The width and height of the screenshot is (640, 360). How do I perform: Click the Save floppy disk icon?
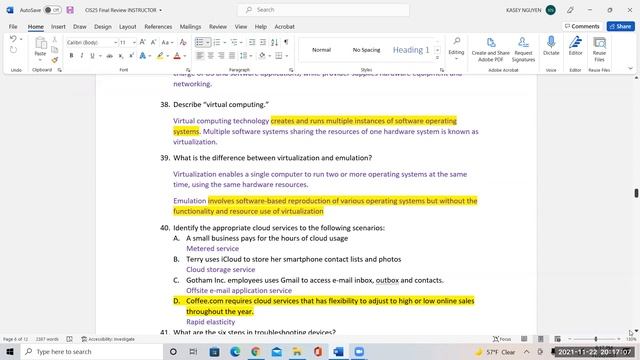(x=70, y=10)
